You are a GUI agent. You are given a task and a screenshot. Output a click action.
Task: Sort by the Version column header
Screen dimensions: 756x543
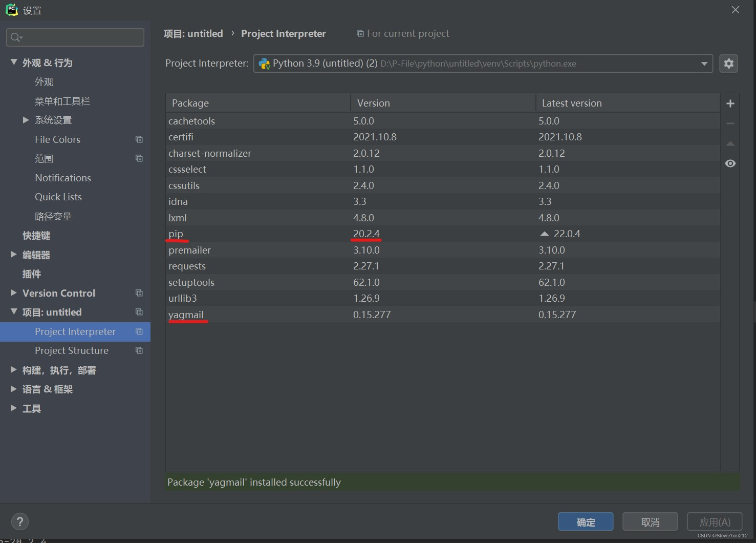click(443, 103)
